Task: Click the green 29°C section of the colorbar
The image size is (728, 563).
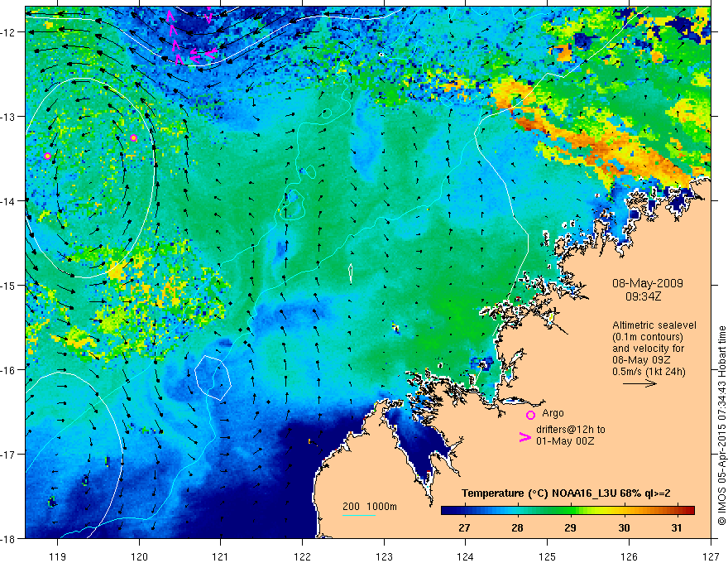Action: pyautogui.click(x=570, y=511)
